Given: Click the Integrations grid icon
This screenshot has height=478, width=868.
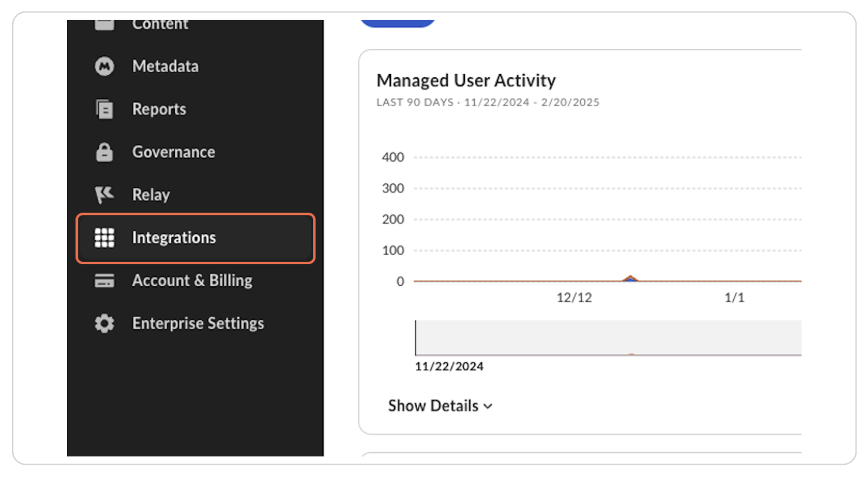Looking at the screenshot, I should pos(104,238).
